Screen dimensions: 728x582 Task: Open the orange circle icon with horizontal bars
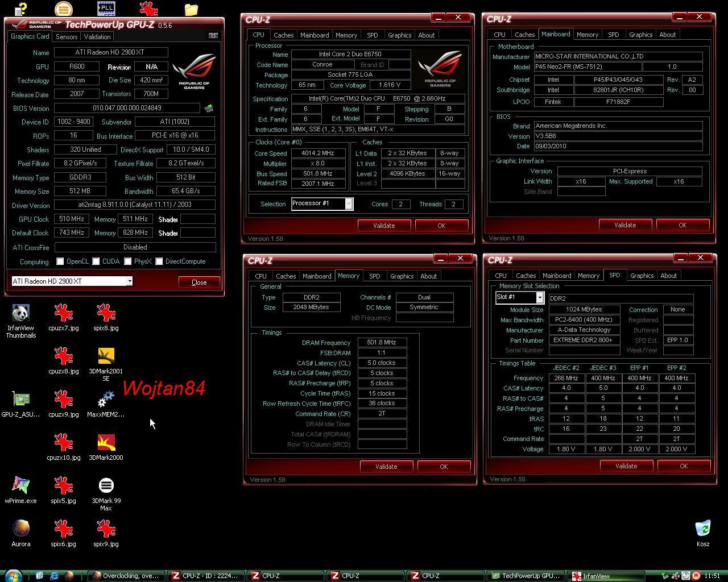63,9
